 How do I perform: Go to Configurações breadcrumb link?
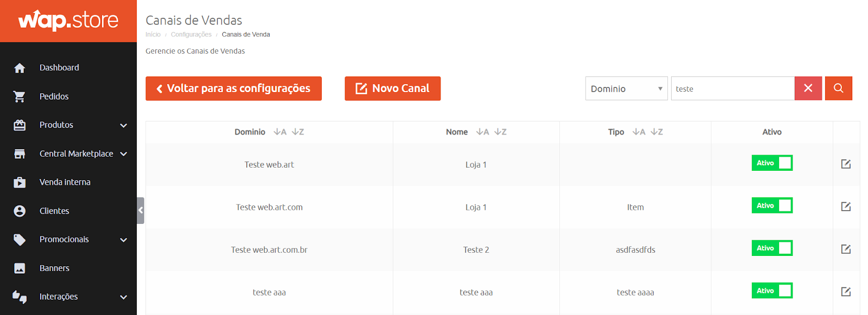[192, 34]
